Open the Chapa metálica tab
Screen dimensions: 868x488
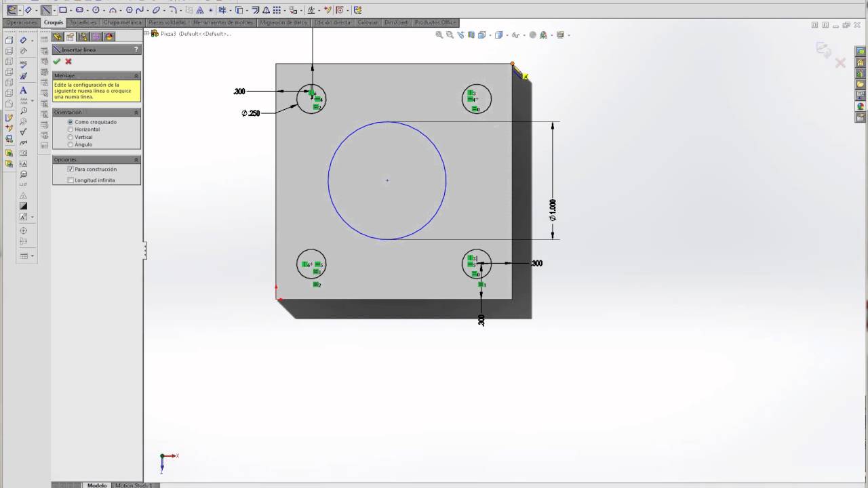(123, 22)
